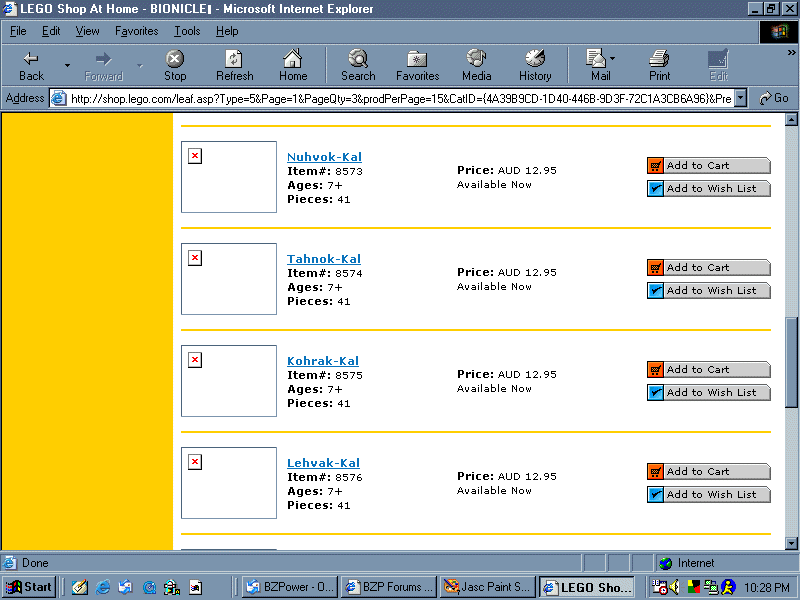The image size is (800, 600).
Task: Go to the Home page button
Action: (x=293, y=65)
